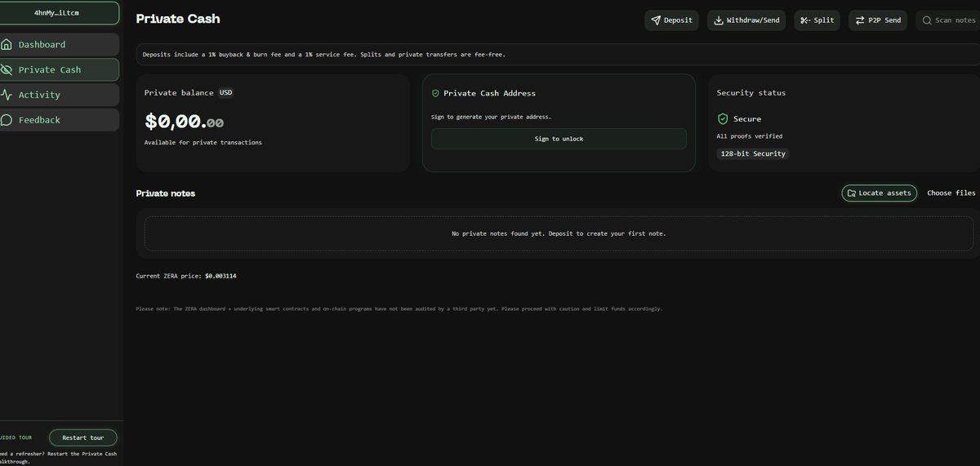Image resolution: width=980 pixels, height=466 pixels.
Task: Click the Split button
Action: [x=817, y=20]
